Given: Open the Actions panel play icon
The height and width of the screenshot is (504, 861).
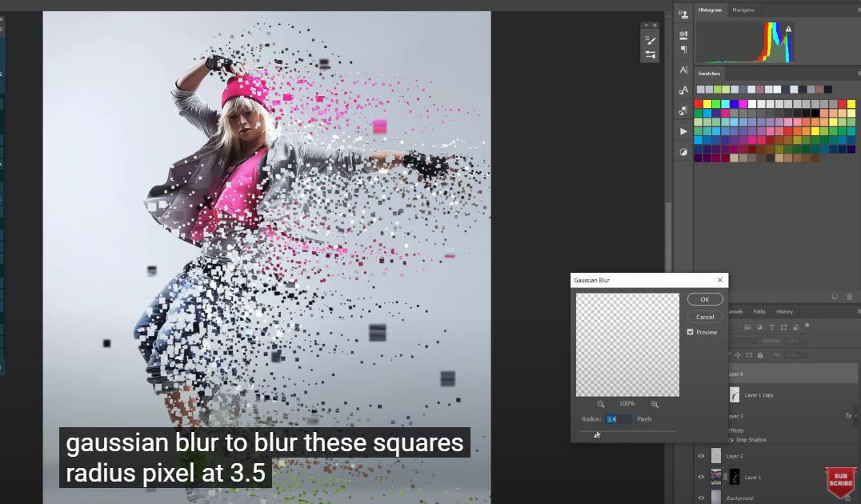Looking at the screenshot, I should tap(683, 131).
